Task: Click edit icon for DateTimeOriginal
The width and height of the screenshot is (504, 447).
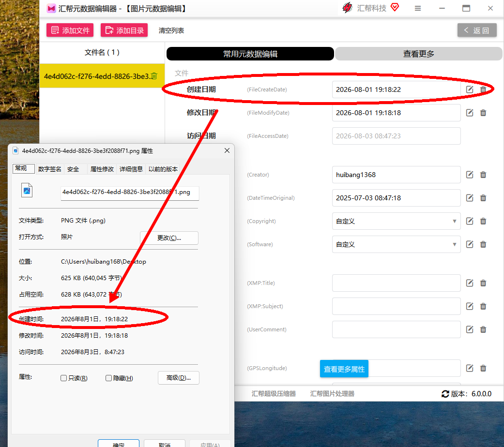Action: (x=470, y=198)
